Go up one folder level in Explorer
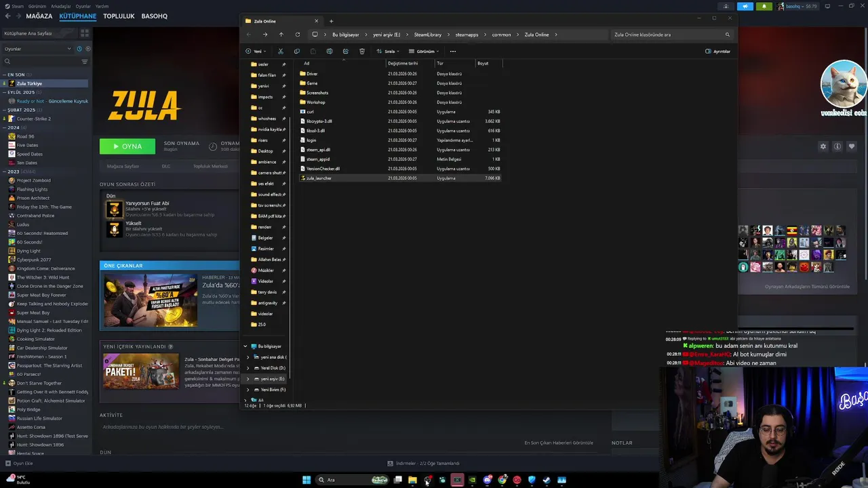Image resolution: width=868 pixels, height=488 pixels. point(281,35)
